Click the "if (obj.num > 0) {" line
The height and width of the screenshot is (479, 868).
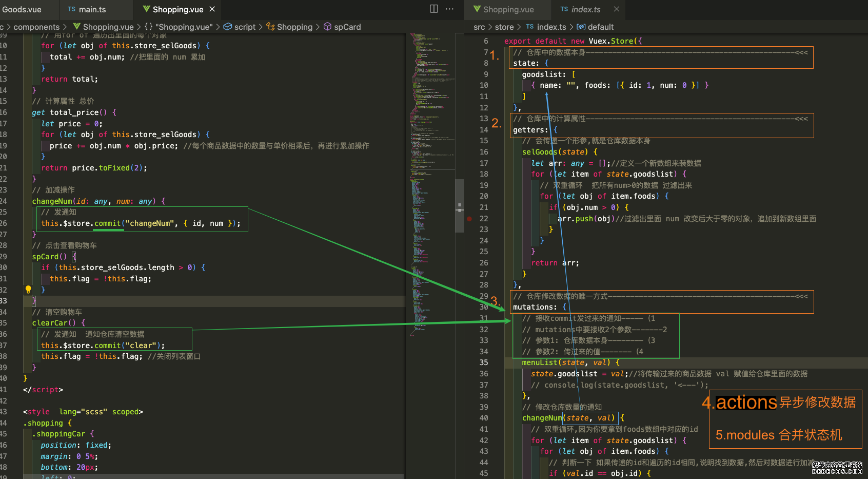coord(589,207)
